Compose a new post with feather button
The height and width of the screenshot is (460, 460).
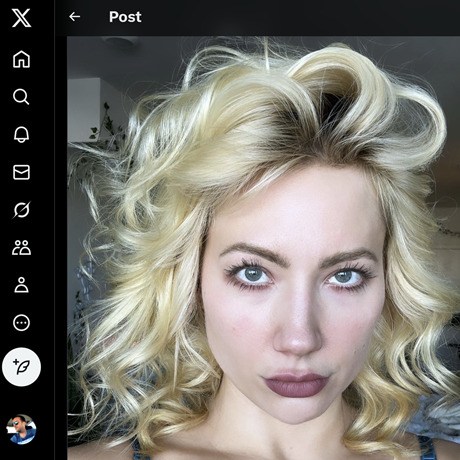click(21, 367)
